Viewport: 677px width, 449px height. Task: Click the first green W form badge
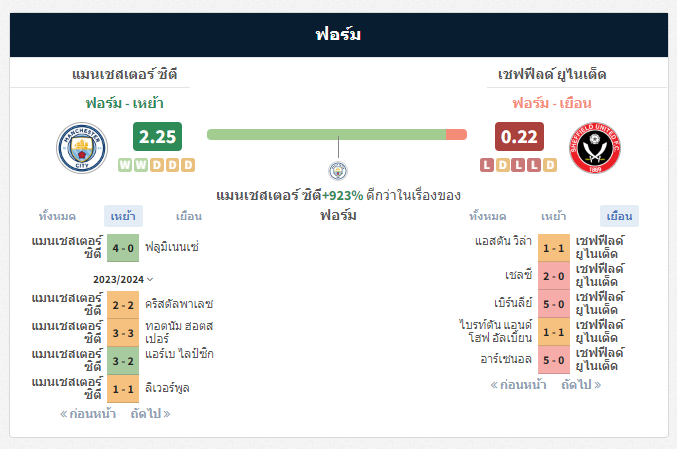[x=125, y=165]
